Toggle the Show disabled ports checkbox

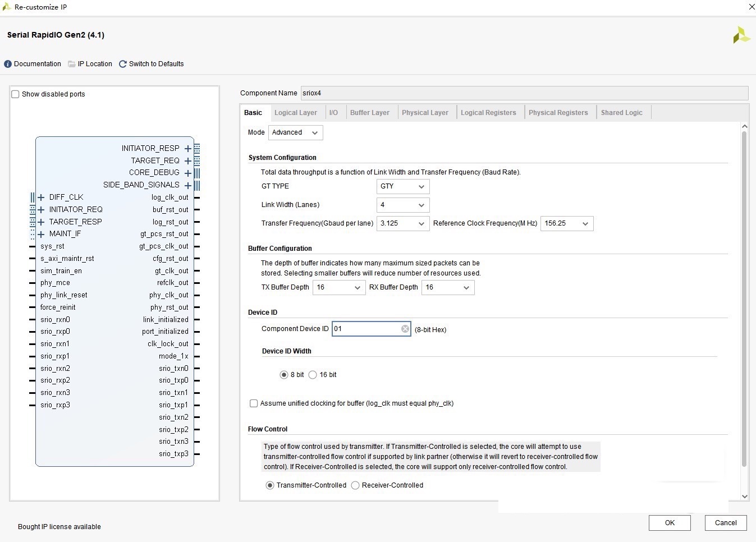pyautogui.click(x=16, y=94)
